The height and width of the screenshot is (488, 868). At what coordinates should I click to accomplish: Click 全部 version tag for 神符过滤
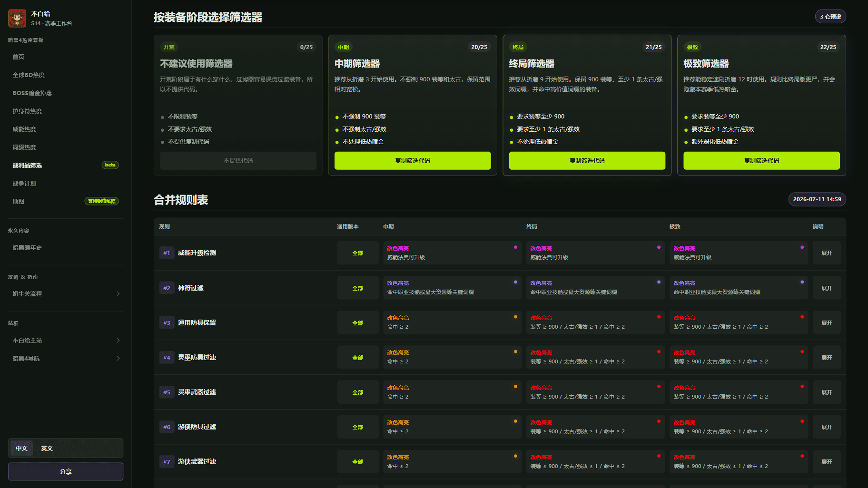tap(358, 288)
